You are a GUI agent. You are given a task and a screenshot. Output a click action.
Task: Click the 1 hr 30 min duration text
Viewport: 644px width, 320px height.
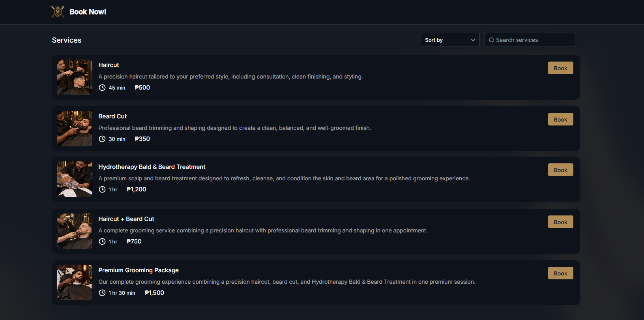122,293
